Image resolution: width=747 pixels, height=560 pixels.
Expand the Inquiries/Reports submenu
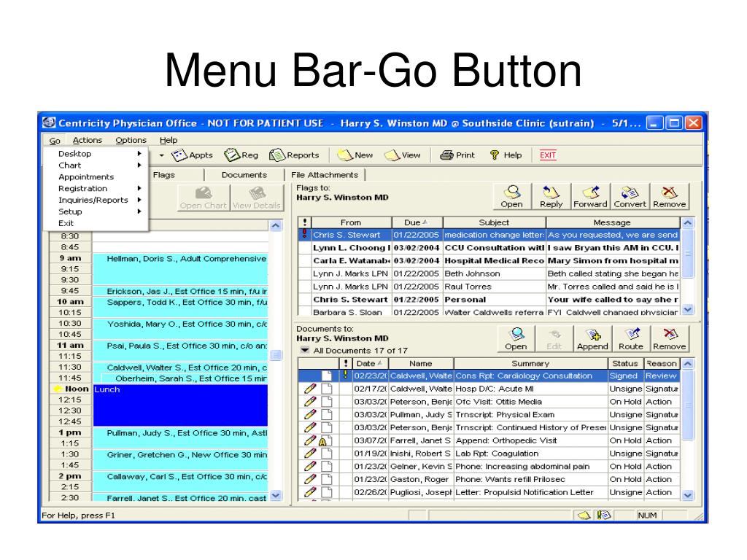[x=139, y=200]
